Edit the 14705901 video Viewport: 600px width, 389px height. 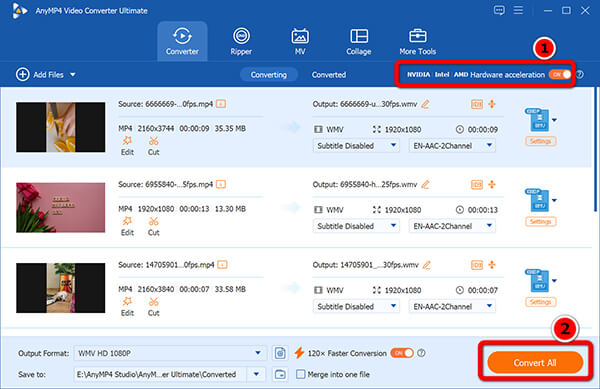(x=127, y=306)
